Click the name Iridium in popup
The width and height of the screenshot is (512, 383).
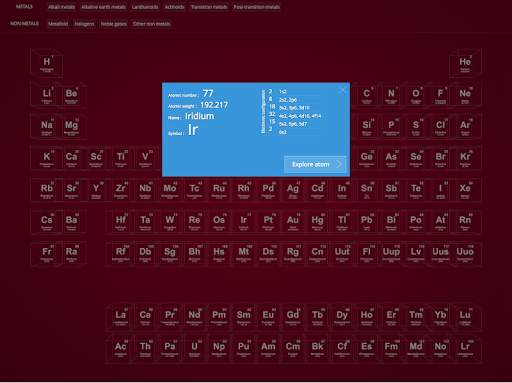point(199,116)
